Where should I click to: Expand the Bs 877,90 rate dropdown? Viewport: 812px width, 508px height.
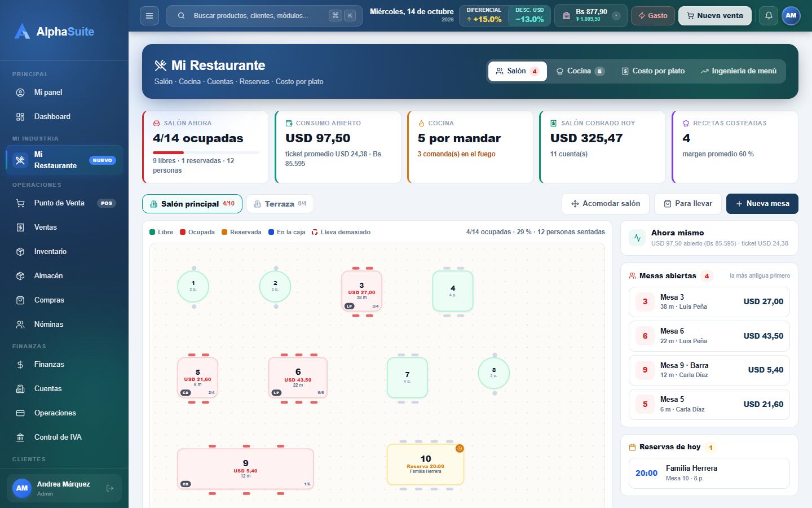tap(616, 16)
